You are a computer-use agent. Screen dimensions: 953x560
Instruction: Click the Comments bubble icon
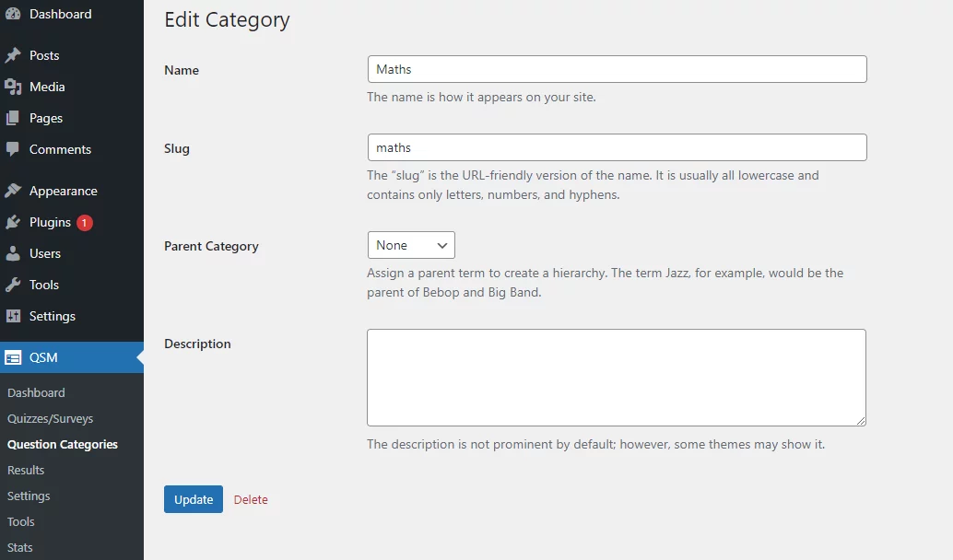tap(13, 149)
